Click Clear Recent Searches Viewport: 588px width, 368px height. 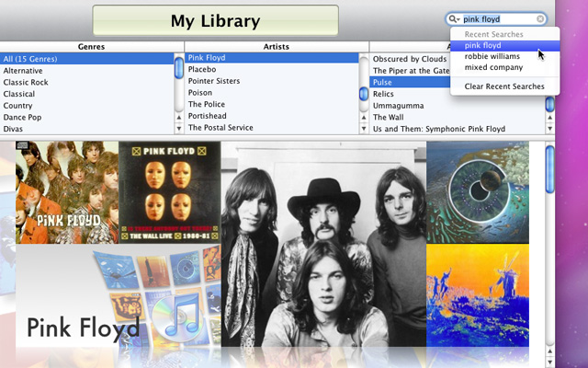click(x=504, y=86)
